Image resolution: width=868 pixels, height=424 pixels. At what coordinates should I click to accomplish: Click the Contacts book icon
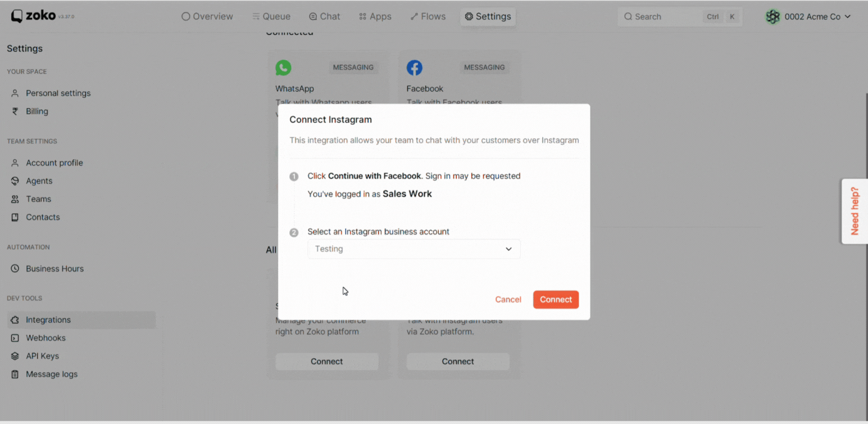click(15, 217)
